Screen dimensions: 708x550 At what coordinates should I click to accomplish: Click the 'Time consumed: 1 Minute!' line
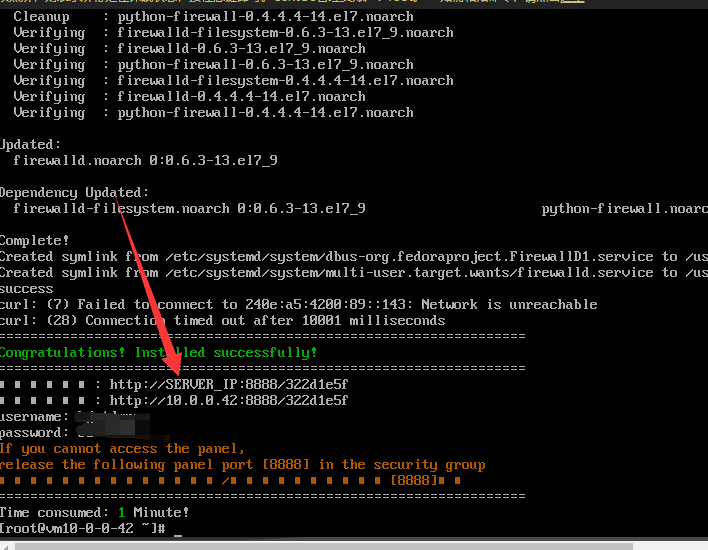[94, 512]
